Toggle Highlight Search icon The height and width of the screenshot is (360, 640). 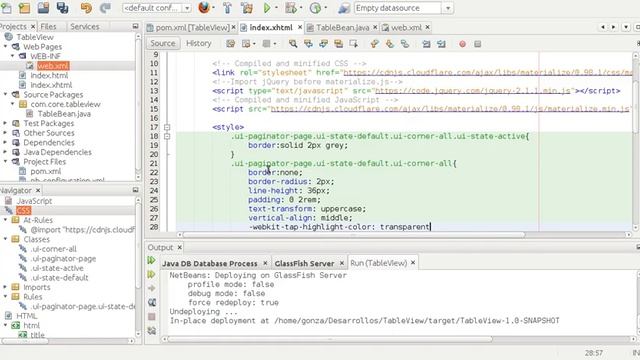click(338, 44)
